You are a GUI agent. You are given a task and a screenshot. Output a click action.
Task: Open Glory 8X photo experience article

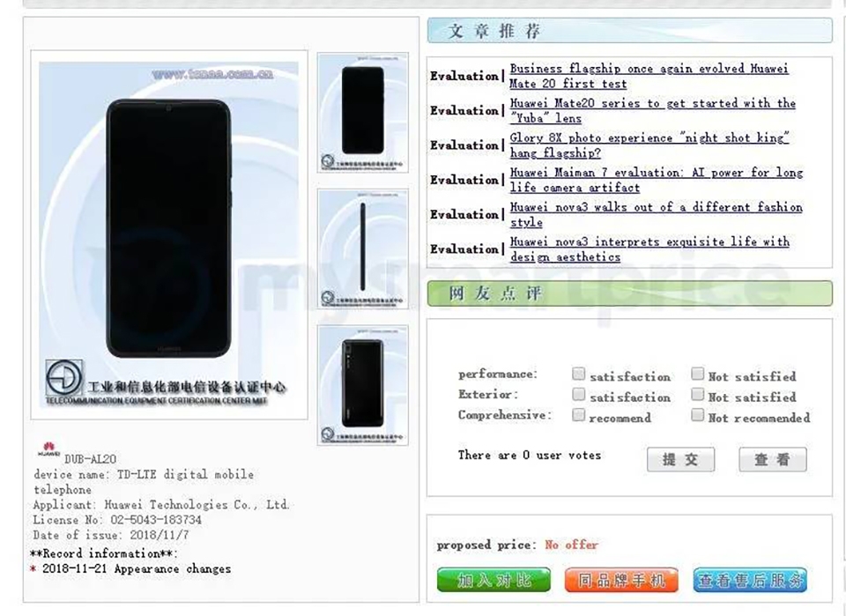click(649, 145)
